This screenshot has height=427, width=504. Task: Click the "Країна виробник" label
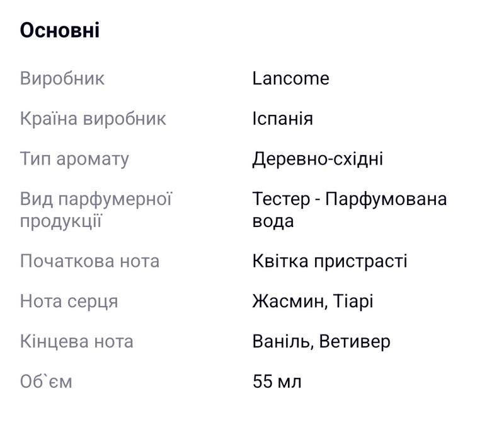pyautogui.click(x=93, y=119)
